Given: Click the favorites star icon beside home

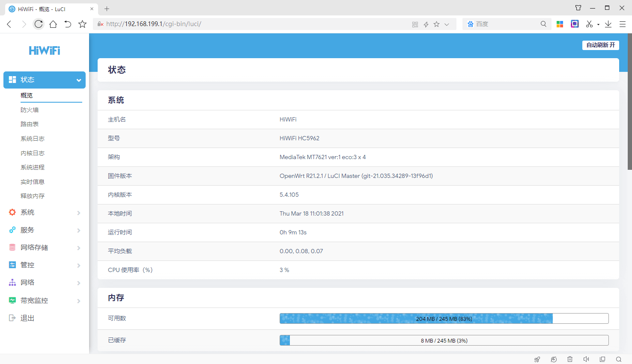Looking at the screenshot, I should (x=83, y=24).
